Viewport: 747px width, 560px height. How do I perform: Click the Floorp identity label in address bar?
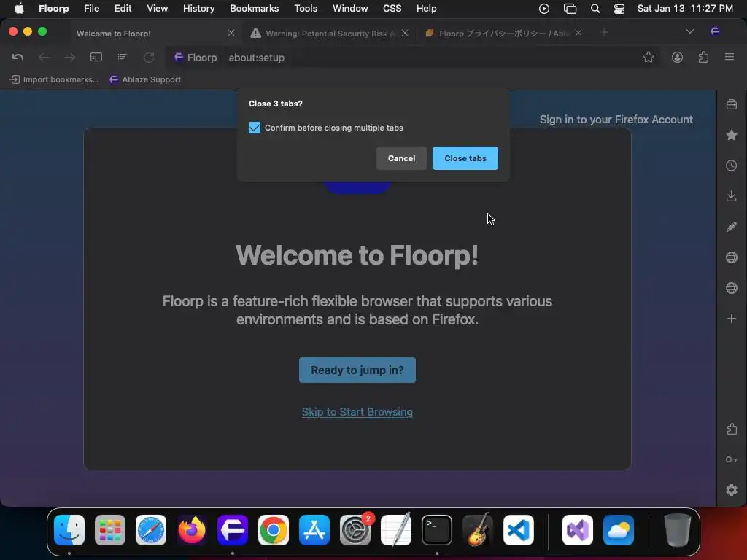[196, 58]
